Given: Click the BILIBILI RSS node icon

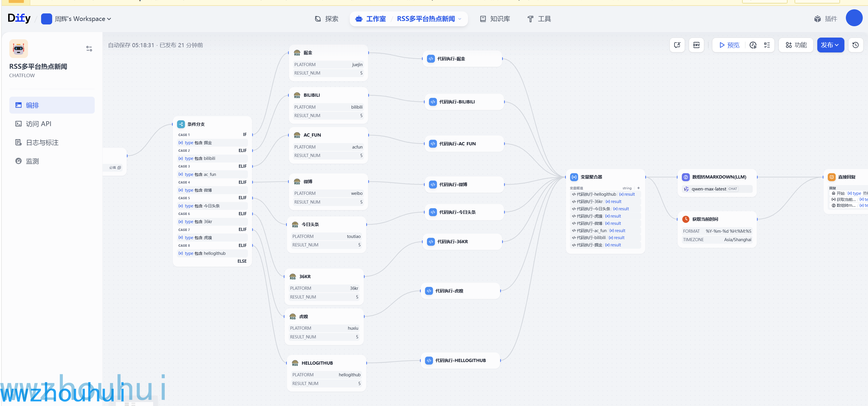Looking at the screenshot, I should [297, 95].
